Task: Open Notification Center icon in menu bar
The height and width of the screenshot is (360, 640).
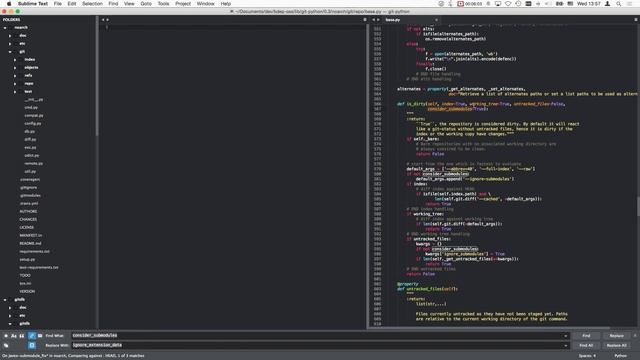Action: pyautogui.click(x=630, y=4)
